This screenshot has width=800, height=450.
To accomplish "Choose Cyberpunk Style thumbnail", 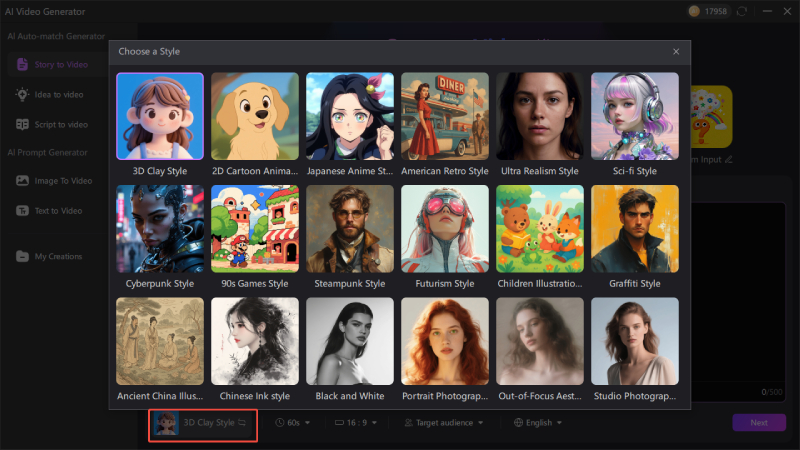I will pos(160,229).
